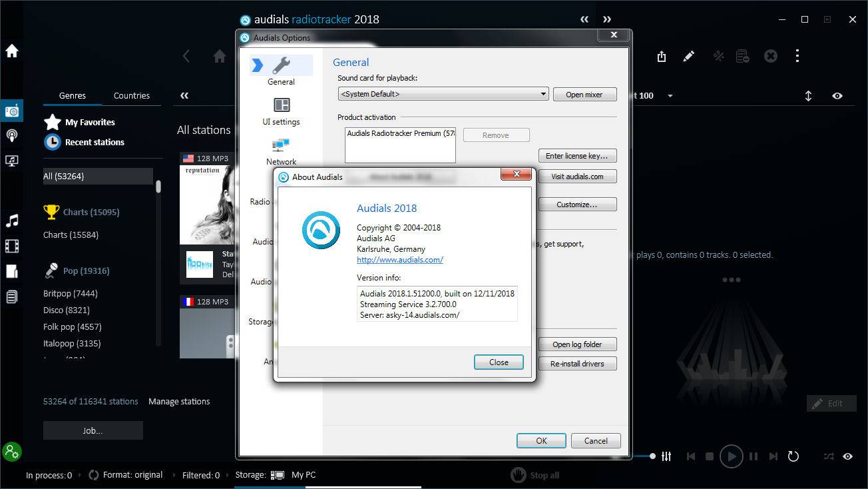The image size is (868, 489).
Task: Select the Italopop (3135) genre
Action: [71, 343]
